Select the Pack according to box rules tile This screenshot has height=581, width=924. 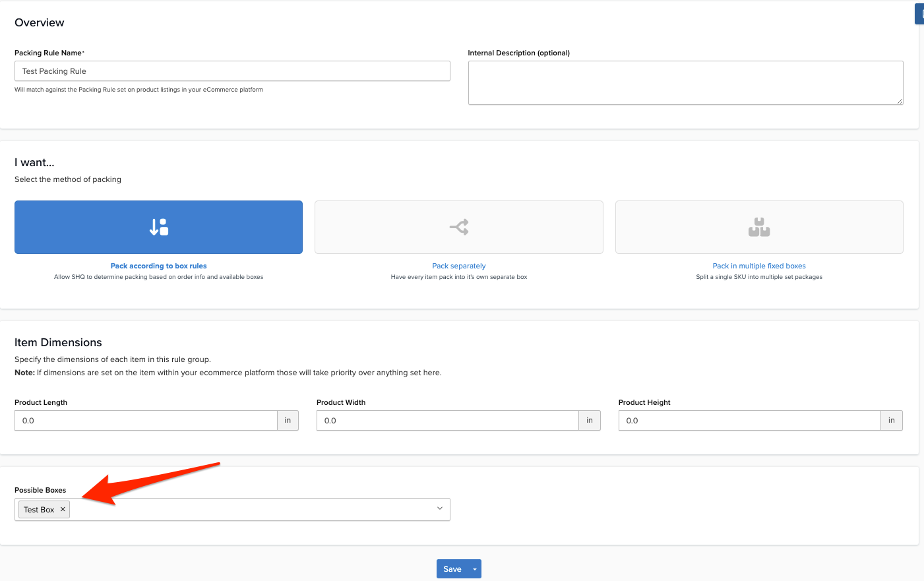point(158,227)
